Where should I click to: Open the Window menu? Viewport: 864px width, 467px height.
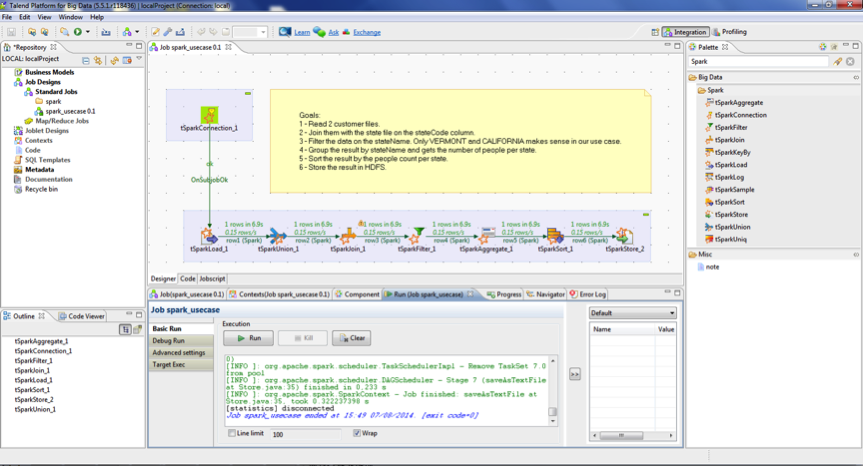pyautogui.click(x=70, y=17)
